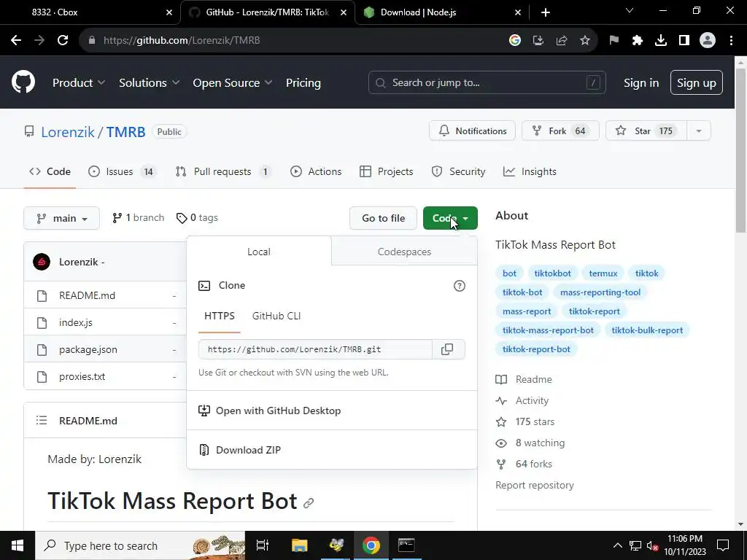Screen dimensions: 747x560
Task: Click the README outline list icon
Action: pos(42,421)
